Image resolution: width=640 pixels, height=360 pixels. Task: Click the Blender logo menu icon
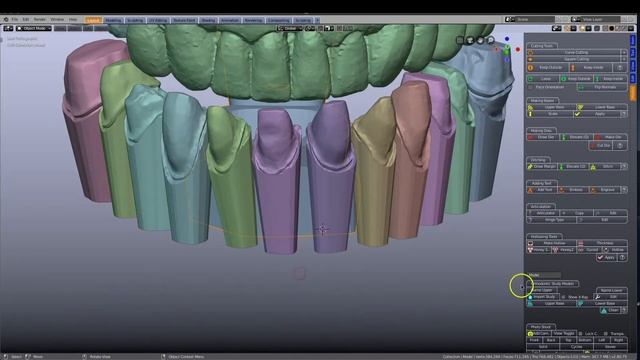6,19
